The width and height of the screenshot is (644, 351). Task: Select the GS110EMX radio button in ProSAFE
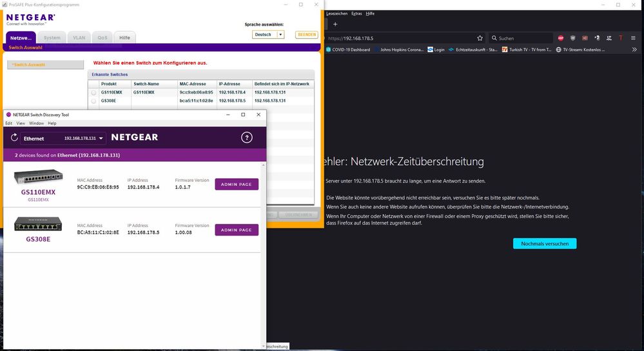pyautogui.click(x=93, y=92)
